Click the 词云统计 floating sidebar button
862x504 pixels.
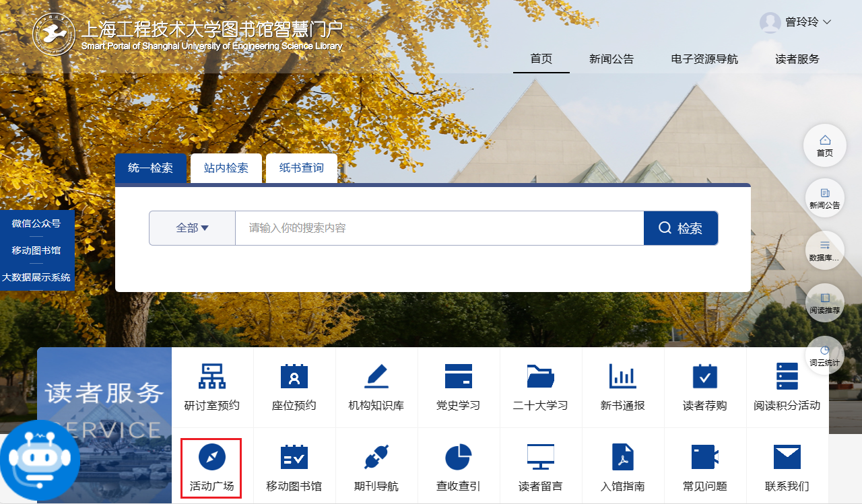coord(824,356)
